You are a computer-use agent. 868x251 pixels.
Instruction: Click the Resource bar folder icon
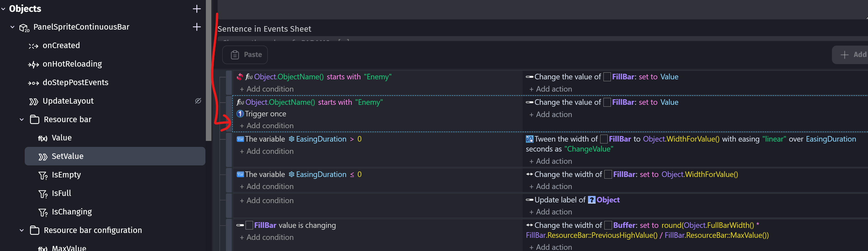pos(34,119)
